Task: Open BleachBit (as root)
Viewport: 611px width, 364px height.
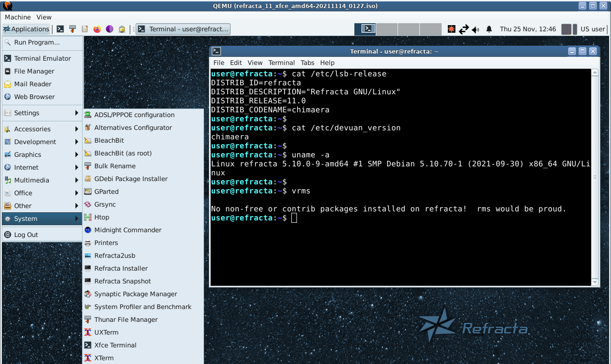Action: point(143,153)
